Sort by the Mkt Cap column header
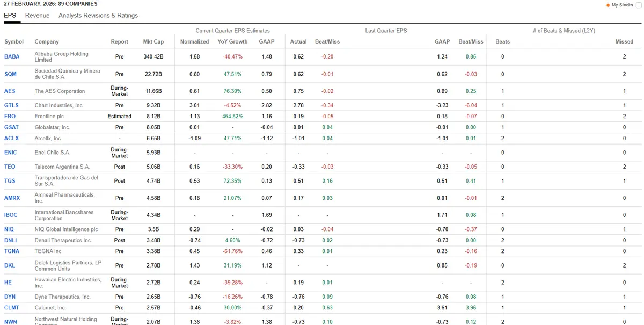644x325 pixels. click(x=153, y=41)
